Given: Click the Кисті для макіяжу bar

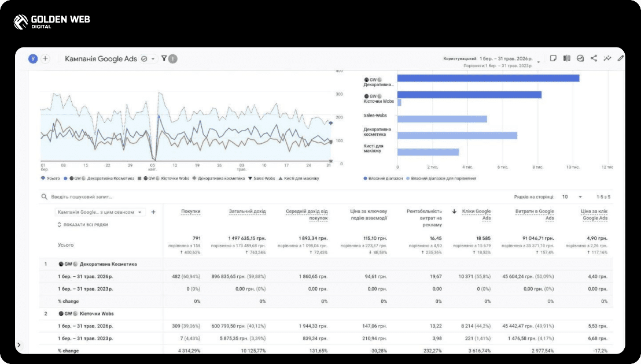Looking at the screenshot, I should pyautogui.click(x=428, y=152).
